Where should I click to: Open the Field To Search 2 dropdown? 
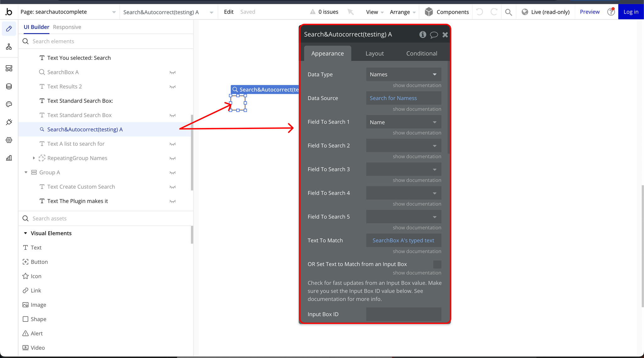pos(403,146)
